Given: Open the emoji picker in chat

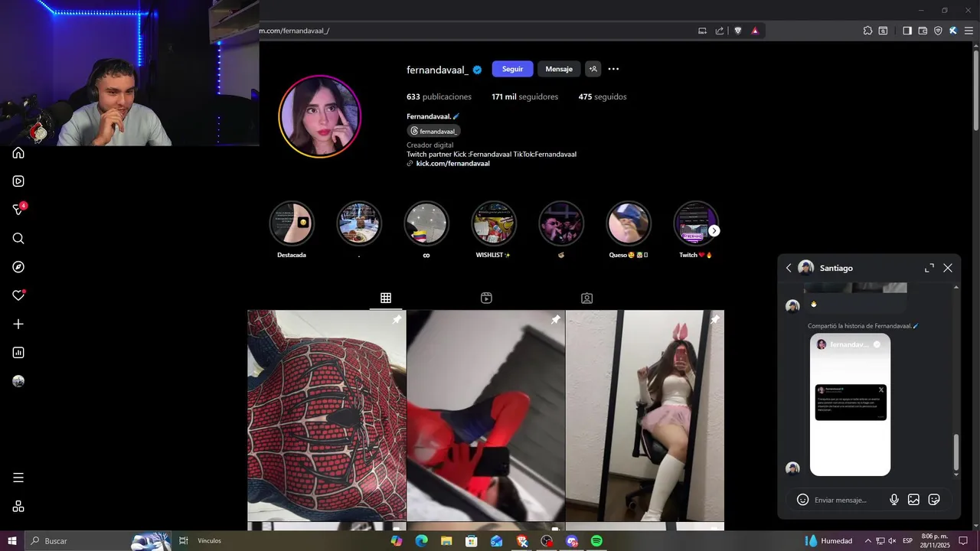Looking at the screenshot, I should pos(802,500).
